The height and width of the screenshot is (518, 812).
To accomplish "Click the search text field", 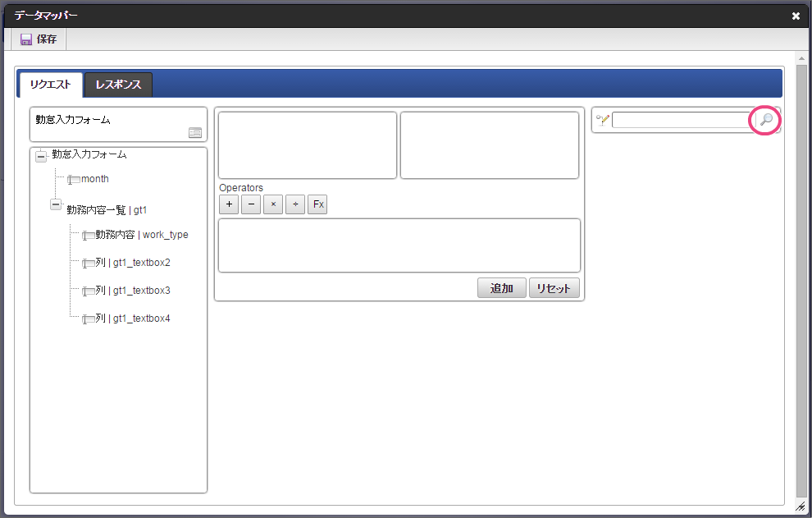I will point(682,121).
